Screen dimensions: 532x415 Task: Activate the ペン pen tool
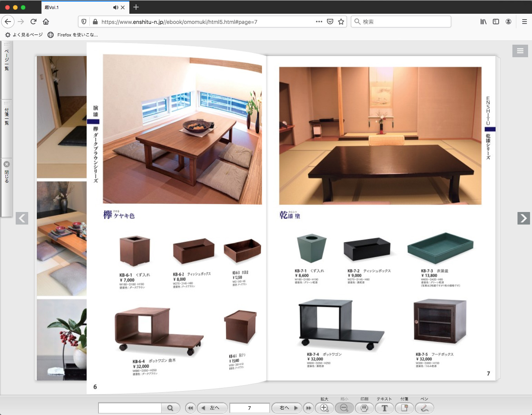pos(424,408)
